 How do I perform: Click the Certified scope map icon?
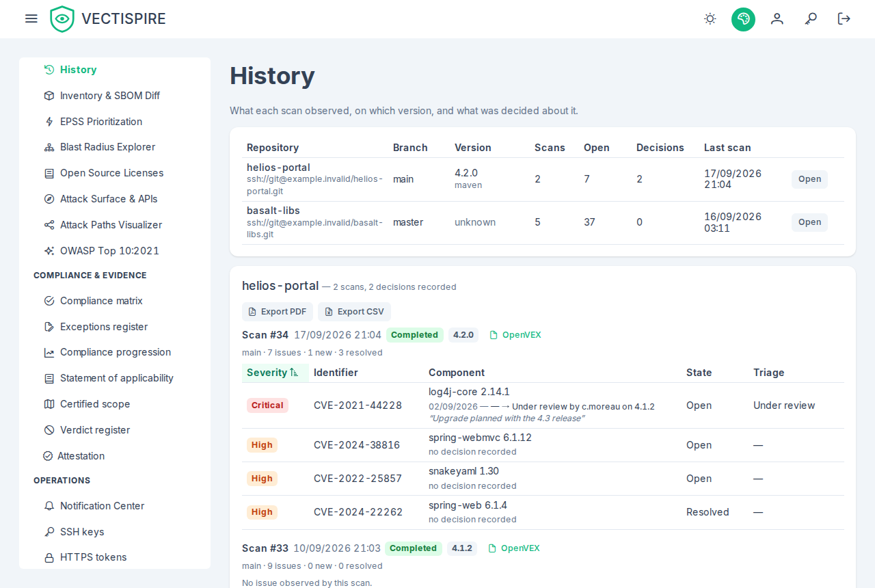[49, 404]
